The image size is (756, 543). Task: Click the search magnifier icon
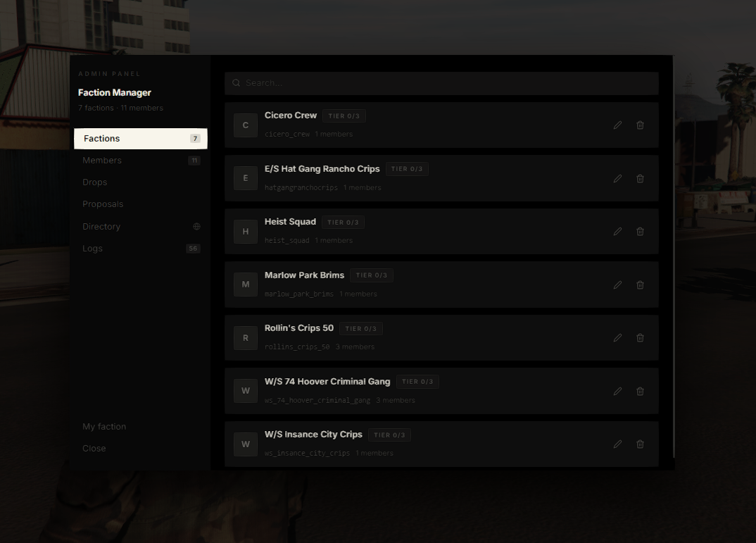(x=237, y=83)
